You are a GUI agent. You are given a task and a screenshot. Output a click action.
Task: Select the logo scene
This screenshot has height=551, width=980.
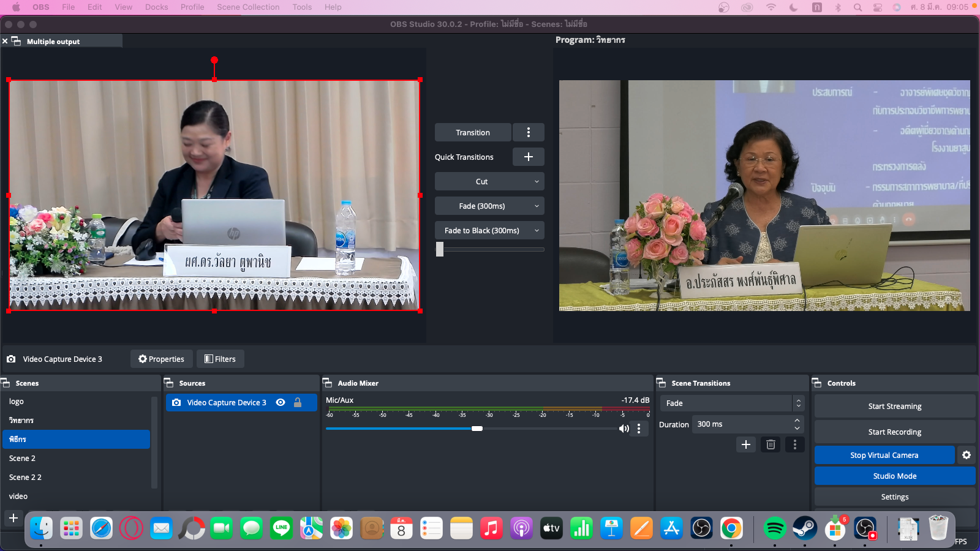tap(76, 402)
